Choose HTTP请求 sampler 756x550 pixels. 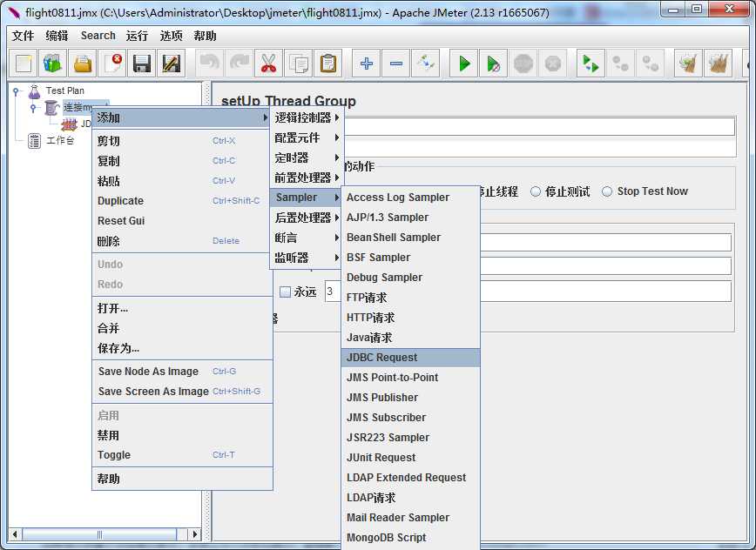(411, 318)
